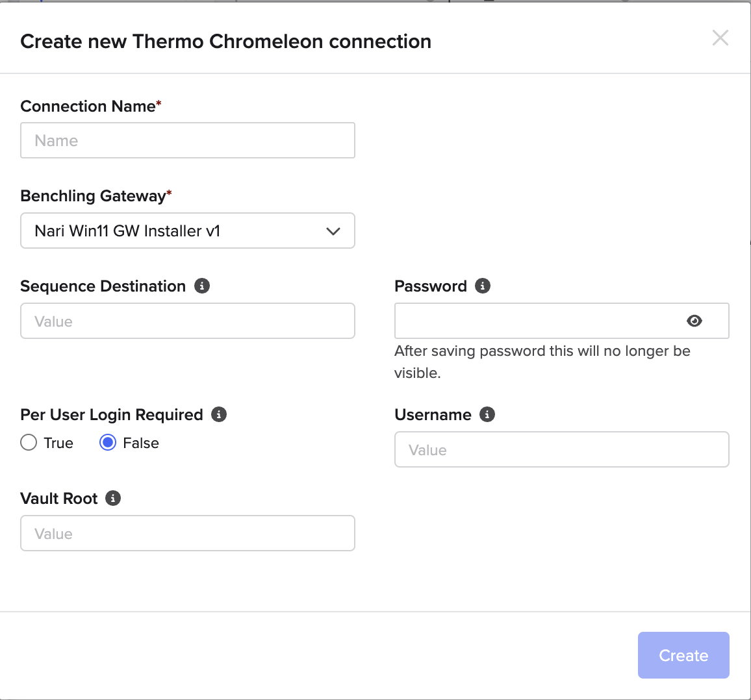This screenshot has height=700, width=751.
Task: Click the True option label
Action: [x=58, y=443]
